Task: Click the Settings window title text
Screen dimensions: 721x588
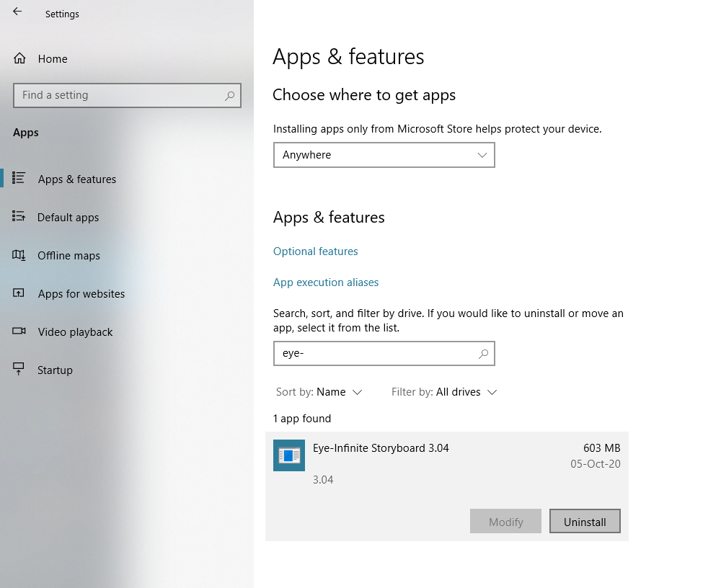Action: point(62,14)
